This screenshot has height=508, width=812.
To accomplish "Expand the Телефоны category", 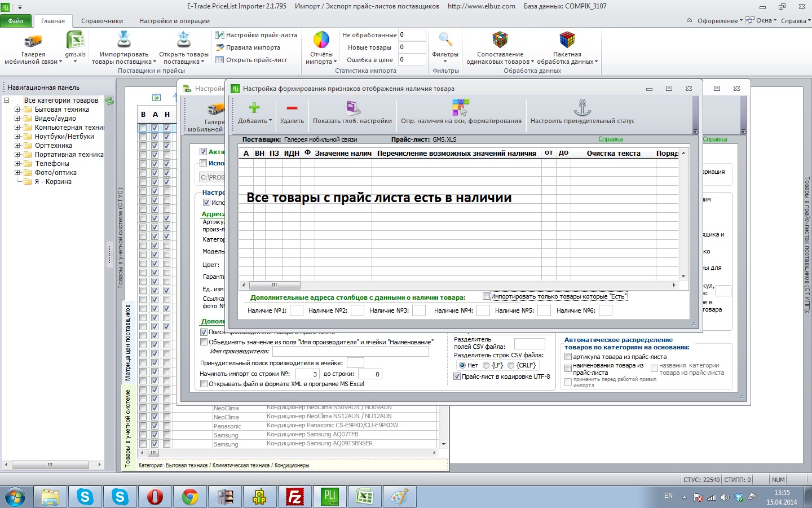I will [17, 164].
